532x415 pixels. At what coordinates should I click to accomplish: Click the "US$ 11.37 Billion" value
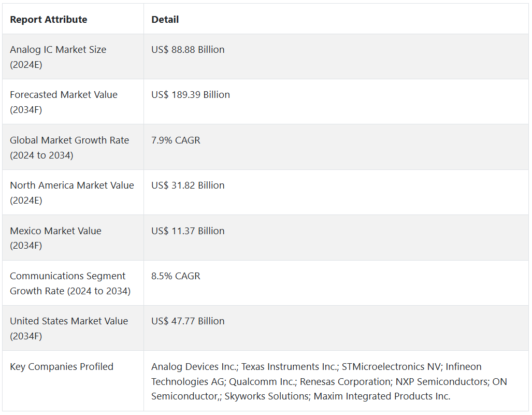point(188,231)
